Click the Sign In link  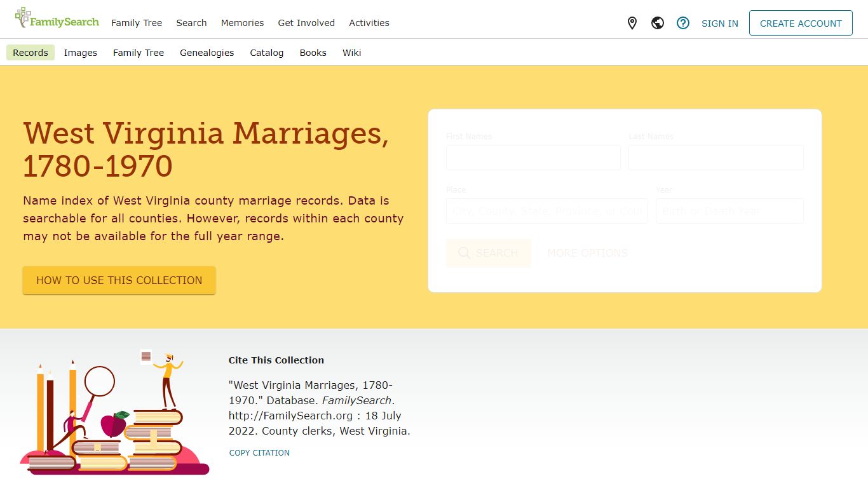(720, 24)
